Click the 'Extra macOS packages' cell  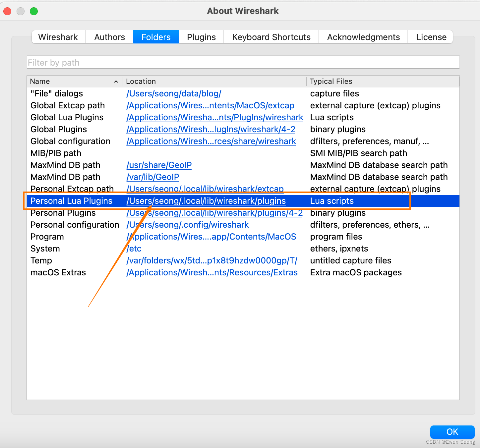click(x=356, y=272)
